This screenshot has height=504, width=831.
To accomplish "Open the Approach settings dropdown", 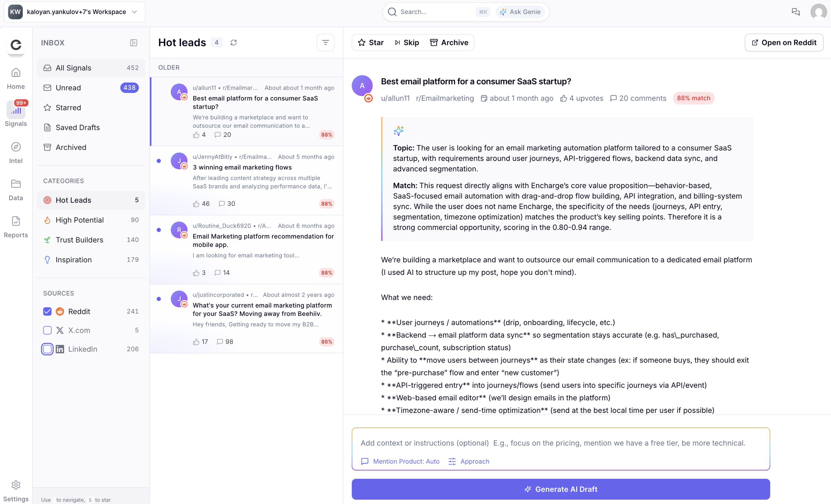I will 469,461.
